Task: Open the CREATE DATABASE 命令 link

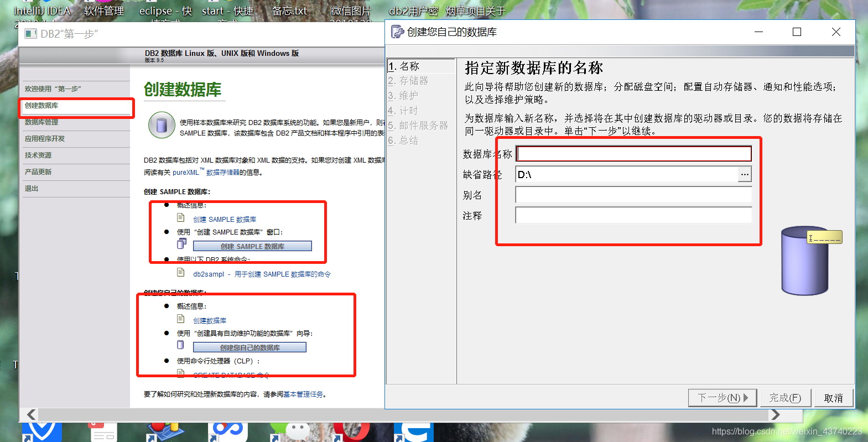Action: (231, 375)
